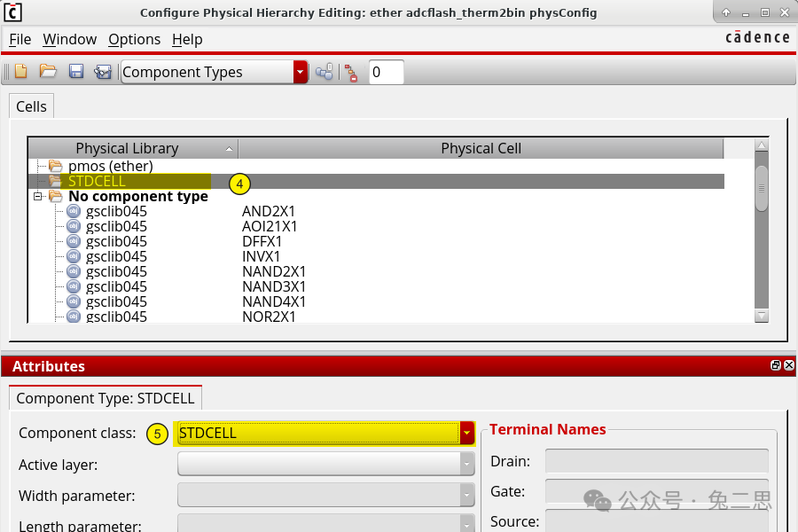Select the Component Type: STDCELL tab
The image size is (798, 532).
pyautogui.click(x=106, y=398)
